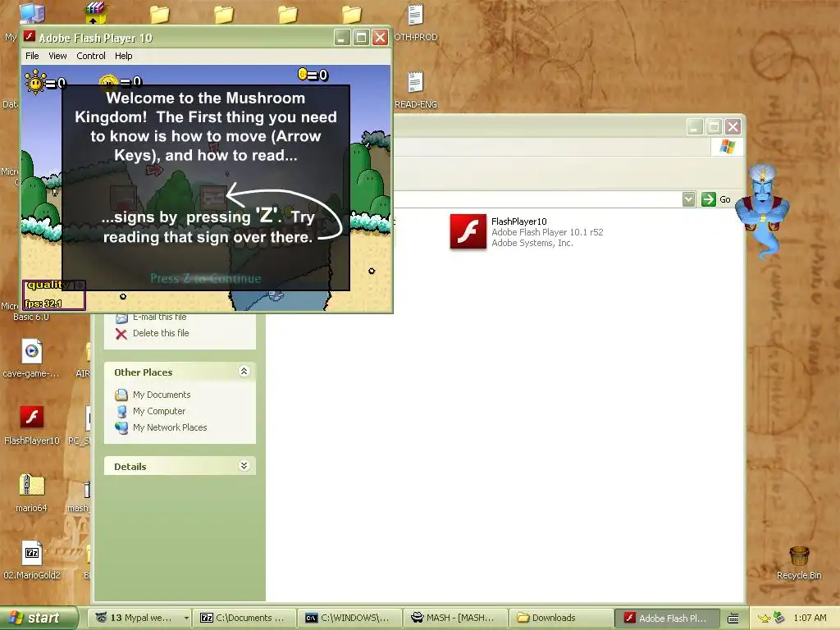Click the Start button
This screenshot has width=840, height=630.
tap(39, 618)
